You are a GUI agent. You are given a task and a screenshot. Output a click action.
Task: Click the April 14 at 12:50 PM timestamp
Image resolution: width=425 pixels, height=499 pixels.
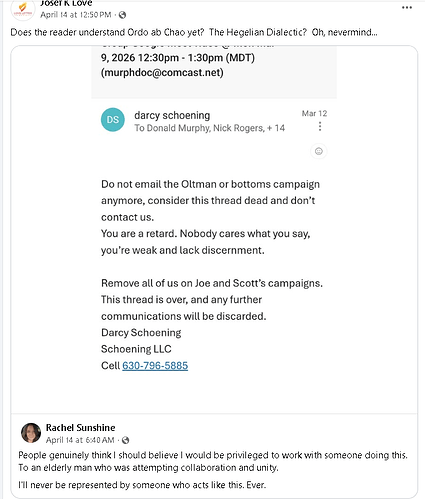pos(76,15)
